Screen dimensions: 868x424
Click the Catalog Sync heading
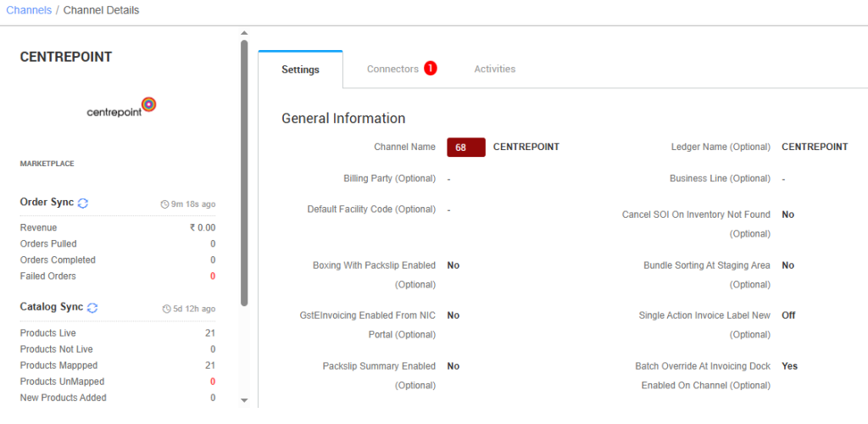pos(52,307)
